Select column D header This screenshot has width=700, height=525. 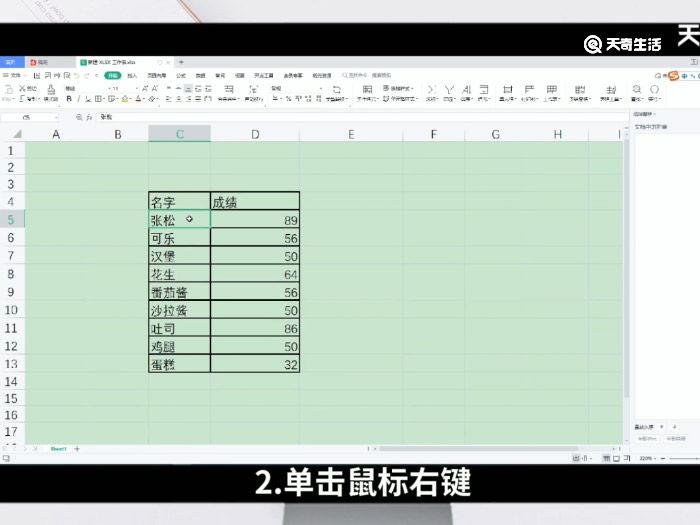[255, 134]
